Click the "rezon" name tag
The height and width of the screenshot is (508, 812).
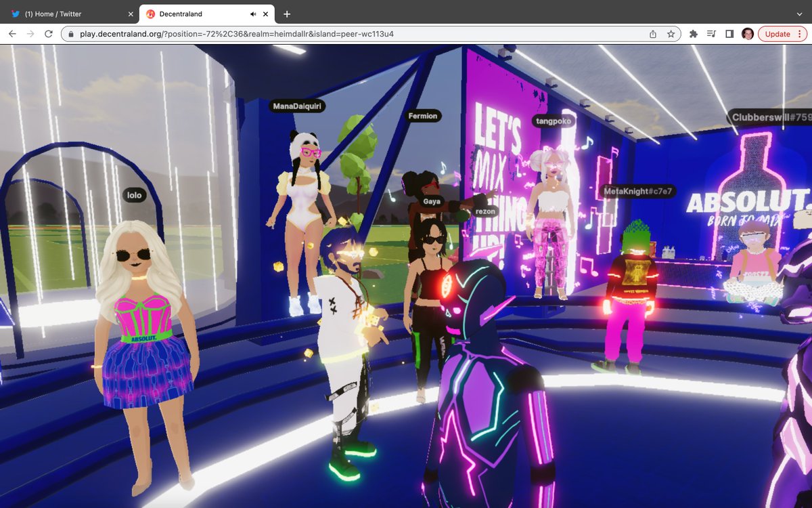pyautogui.click(x=485, y=211)
